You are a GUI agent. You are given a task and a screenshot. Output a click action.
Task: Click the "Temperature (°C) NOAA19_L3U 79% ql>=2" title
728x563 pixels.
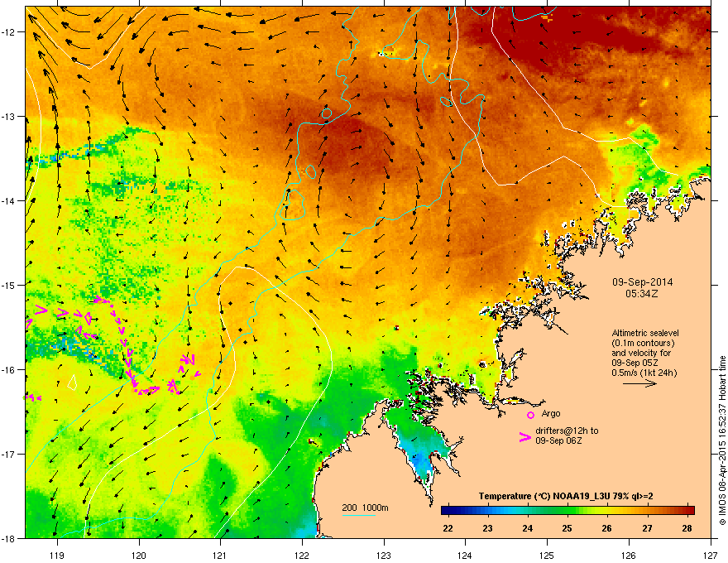566,496
